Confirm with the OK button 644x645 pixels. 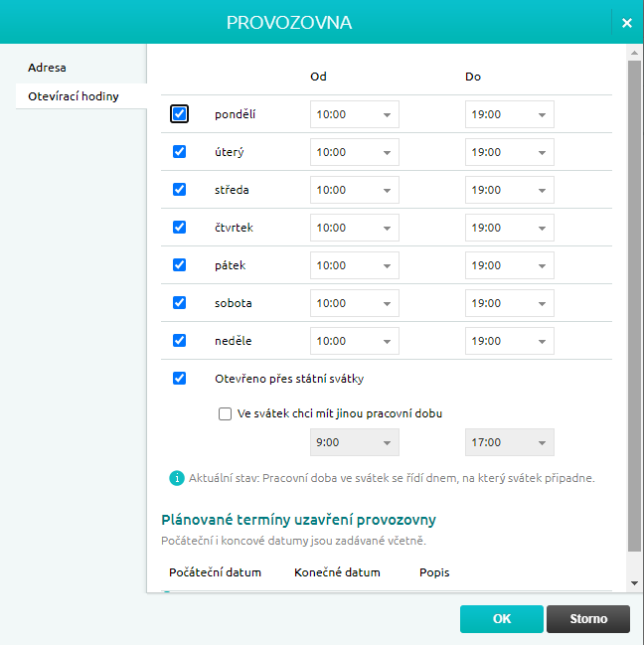[501, 619]
